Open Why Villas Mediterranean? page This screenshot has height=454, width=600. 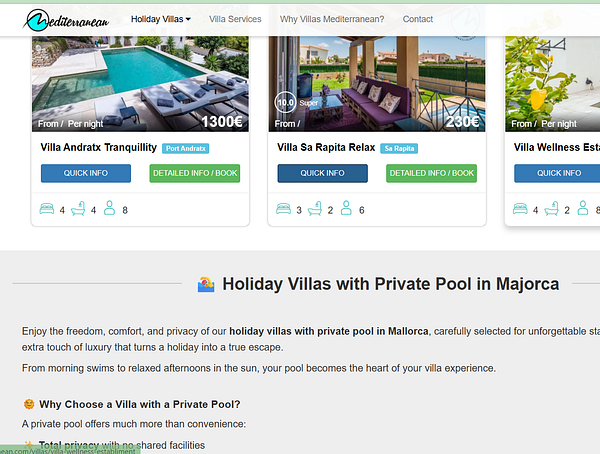332,19
